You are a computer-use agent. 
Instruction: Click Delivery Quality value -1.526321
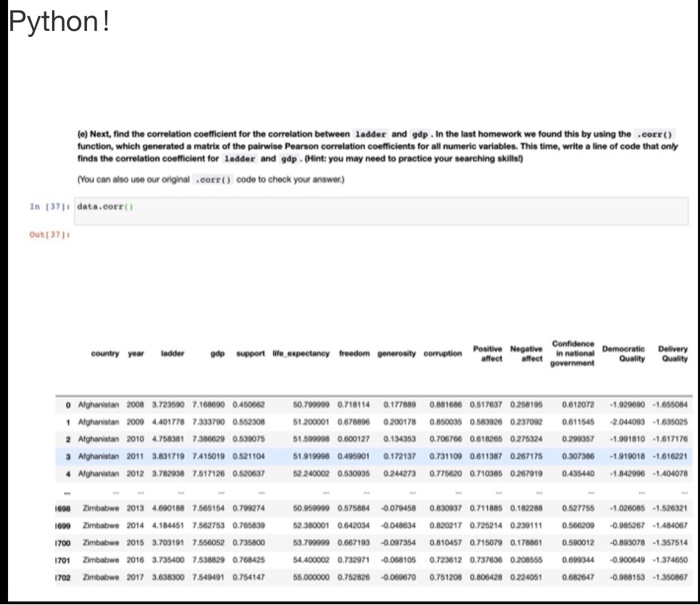pos(670,508)
